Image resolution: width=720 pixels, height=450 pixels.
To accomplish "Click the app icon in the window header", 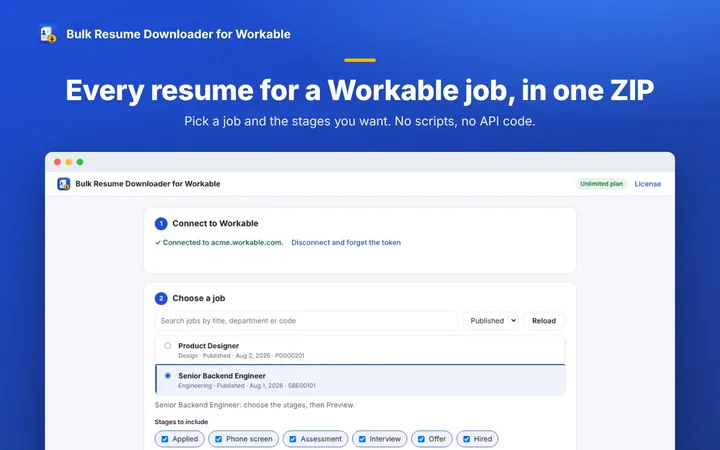I will pyautogui.click(x=63, y=184).
